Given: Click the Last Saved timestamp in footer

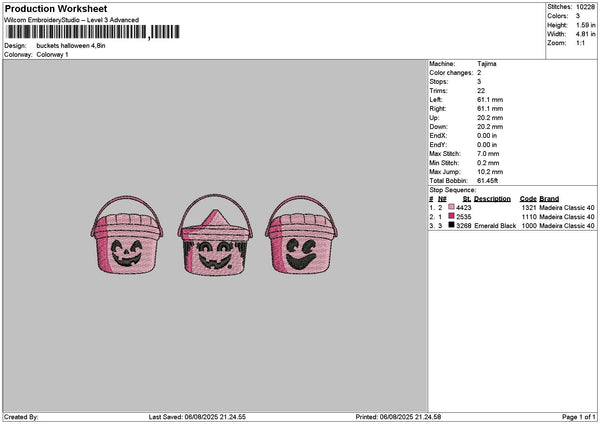Looking at the screenshot, I should coord(197,417).
